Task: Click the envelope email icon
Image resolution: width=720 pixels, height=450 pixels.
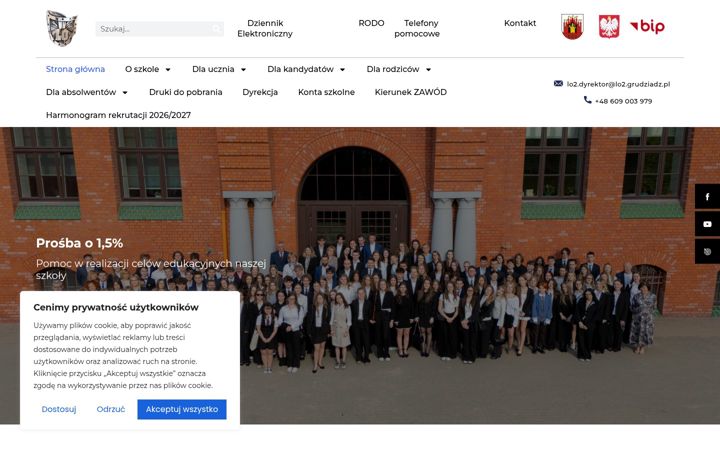Action: pos(558,84)
